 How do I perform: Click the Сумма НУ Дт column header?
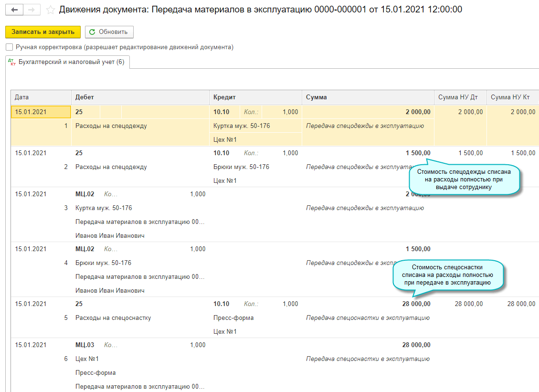click(x=460, y=97)
